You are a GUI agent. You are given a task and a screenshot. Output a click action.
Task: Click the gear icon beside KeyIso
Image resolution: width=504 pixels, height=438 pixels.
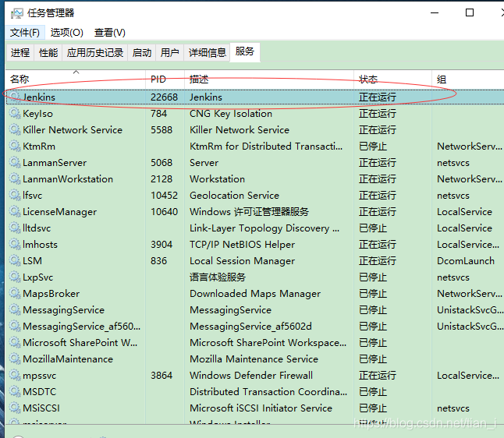coord(15,113)
